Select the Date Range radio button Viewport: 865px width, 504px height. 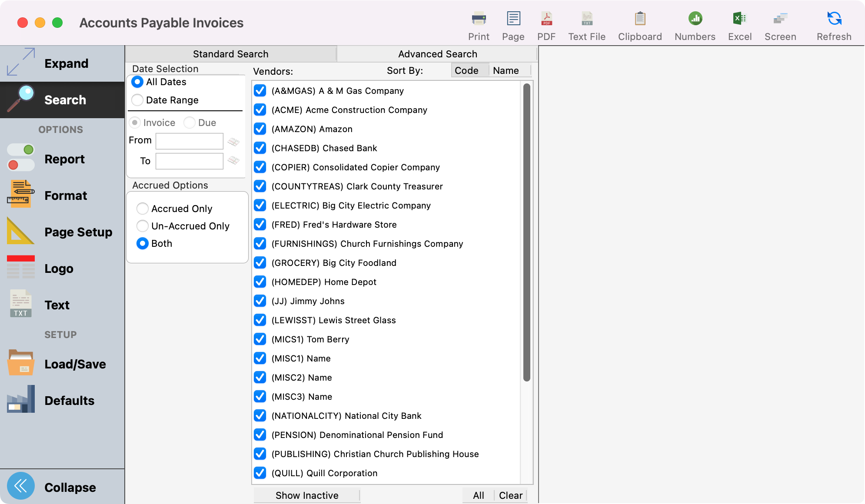pyautogui.click(x=137, y=100)
